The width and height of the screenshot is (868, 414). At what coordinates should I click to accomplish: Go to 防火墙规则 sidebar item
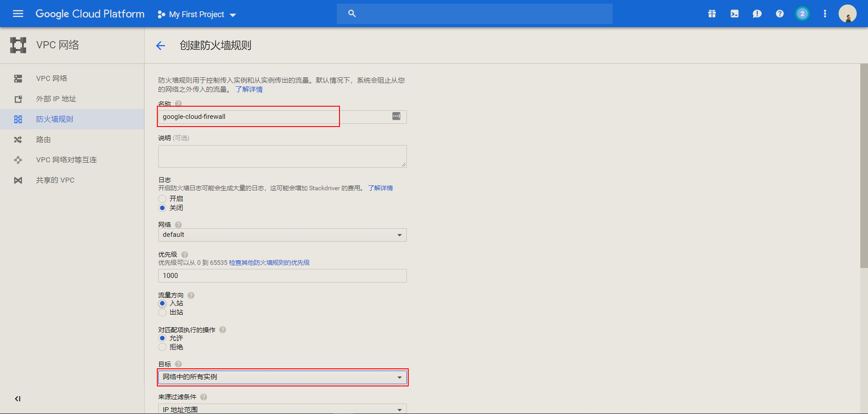click(72, 119)
